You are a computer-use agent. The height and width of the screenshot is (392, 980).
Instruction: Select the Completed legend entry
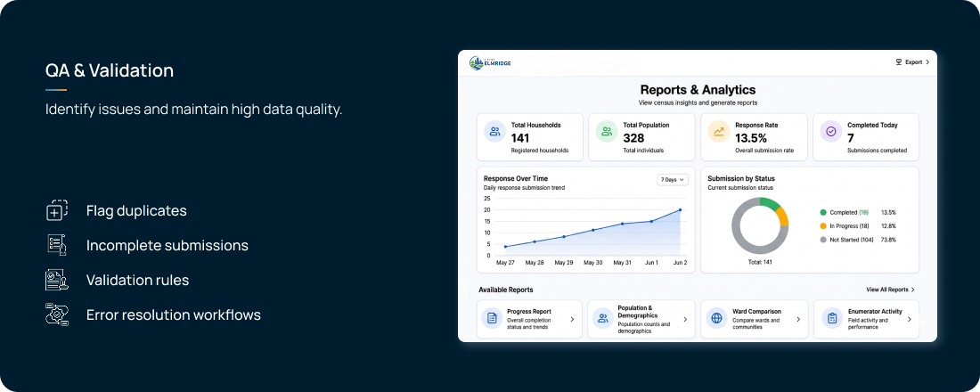click(846, 213)
